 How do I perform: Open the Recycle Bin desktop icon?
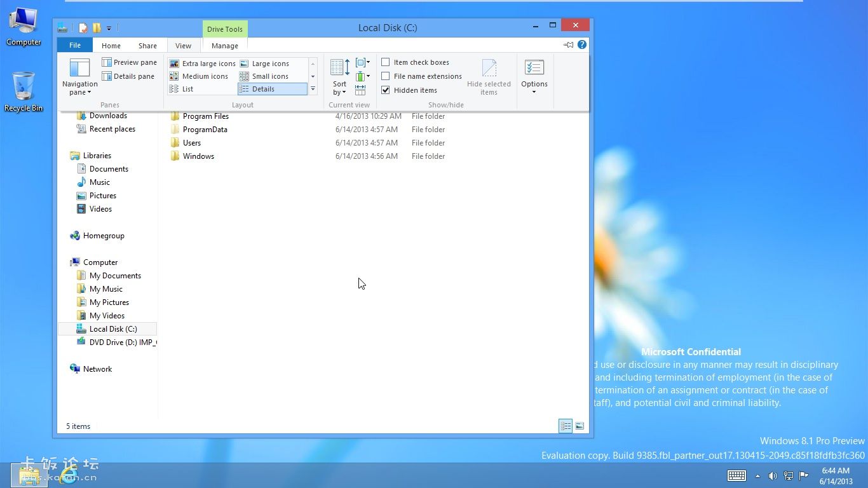click(x=24, y=91)
